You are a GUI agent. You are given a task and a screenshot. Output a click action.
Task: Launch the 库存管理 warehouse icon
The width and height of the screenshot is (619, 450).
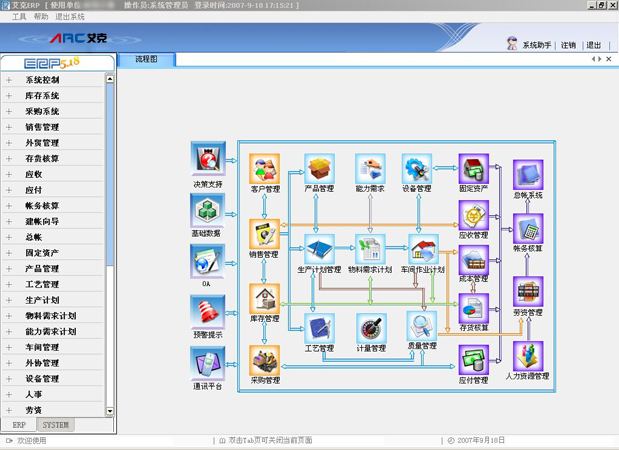pyautogui.click(x=265, y=299)
